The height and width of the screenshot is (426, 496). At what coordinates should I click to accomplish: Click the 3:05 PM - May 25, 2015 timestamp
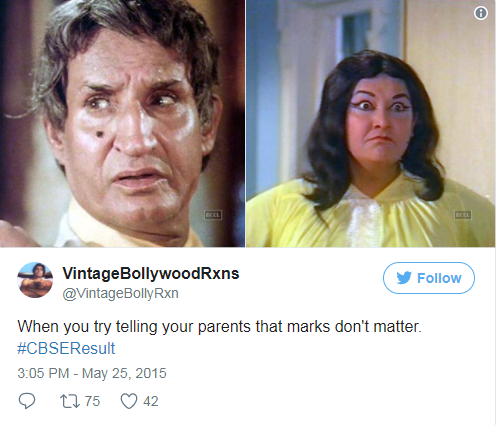pyautogui.click(x=92, y=373)
